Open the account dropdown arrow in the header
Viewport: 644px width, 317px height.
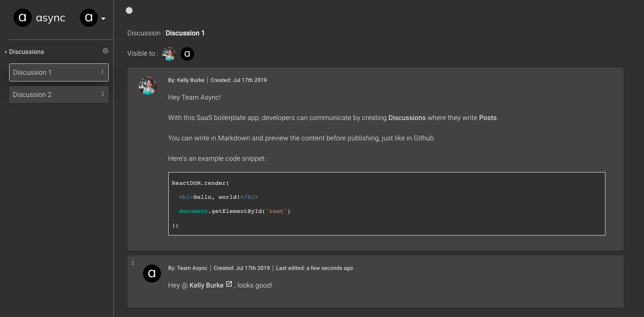pyautogui.click(x=102, y=19)
